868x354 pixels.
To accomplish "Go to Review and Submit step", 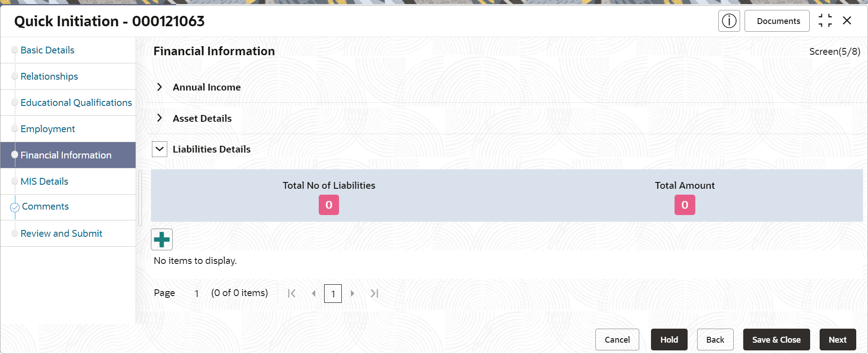I will coord(61,234).
